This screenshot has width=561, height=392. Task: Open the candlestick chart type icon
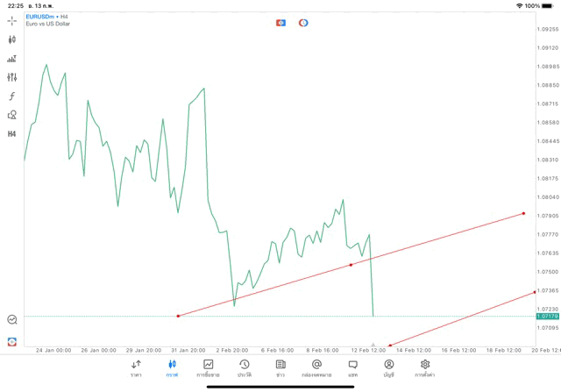(x=12, y=39)
